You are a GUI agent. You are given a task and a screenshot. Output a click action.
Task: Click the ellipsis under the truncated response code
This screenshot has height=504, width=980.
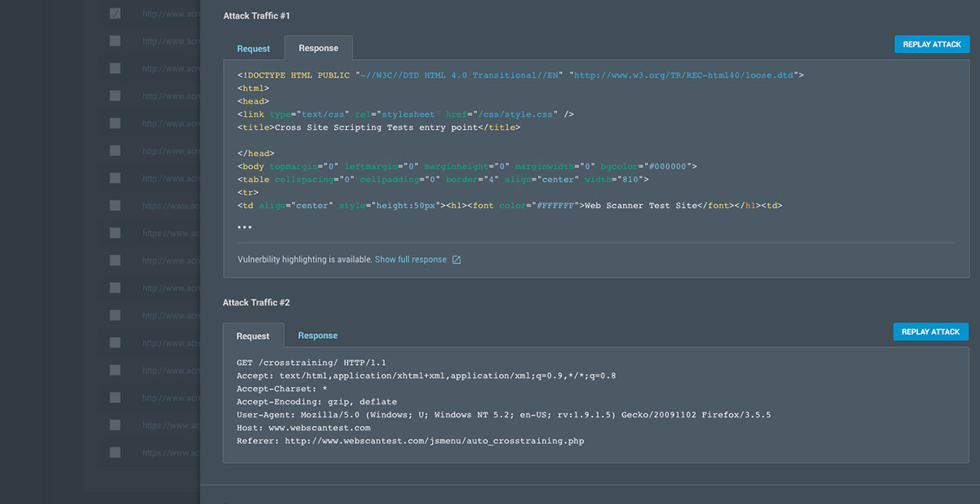(245, 227)
